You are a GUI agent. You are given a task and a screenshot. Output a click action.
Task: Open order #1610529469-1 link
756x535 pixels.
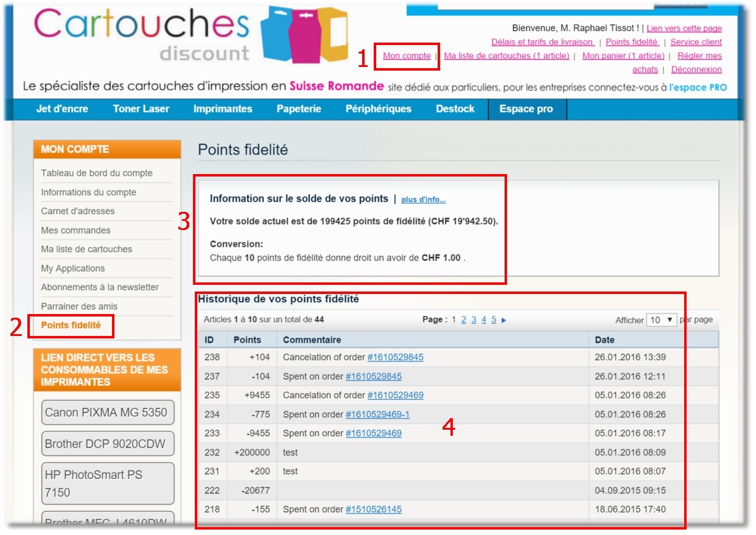(377, 414)
